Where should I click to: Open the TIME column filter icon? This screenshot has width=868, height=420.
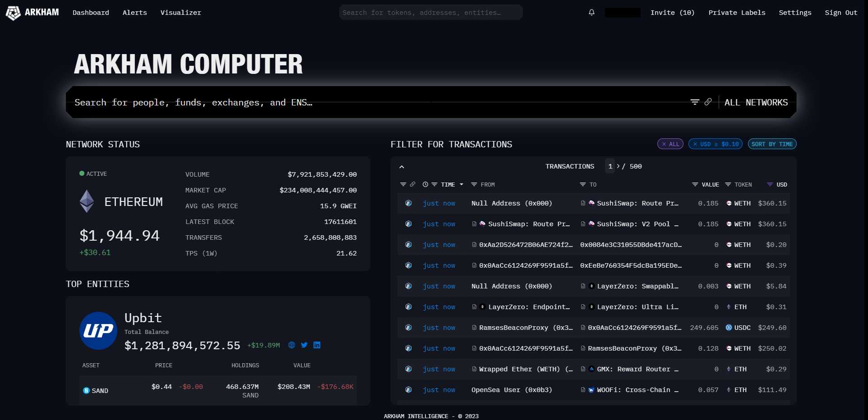click(434, 184)
